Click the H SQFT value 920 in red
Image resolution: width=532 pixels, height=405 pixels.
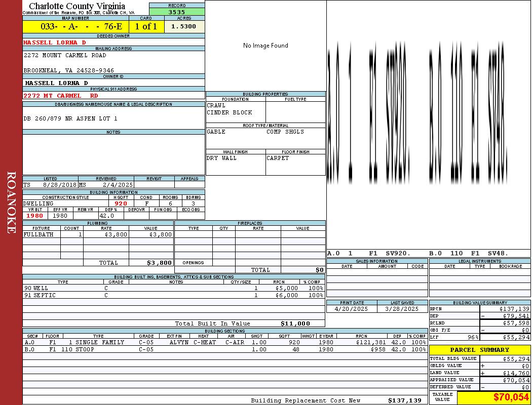(x=121, y=204)
